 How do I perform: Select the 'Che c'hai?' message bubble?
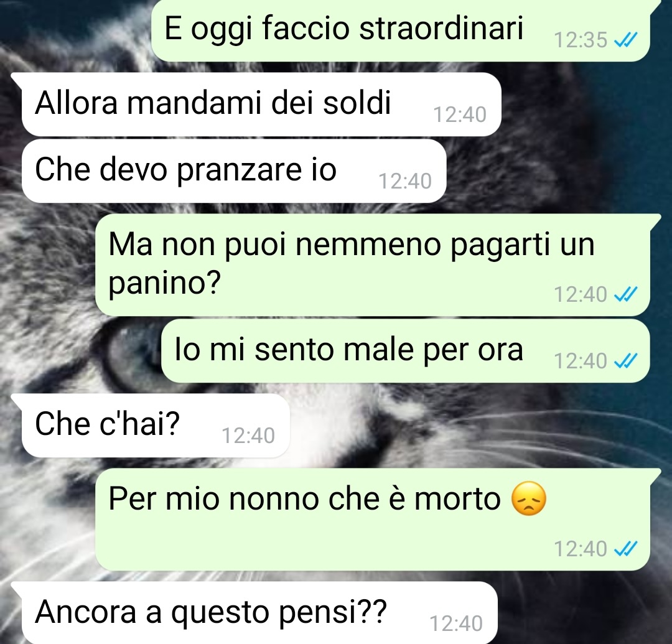pyautogui.click(x=155, y=425)
